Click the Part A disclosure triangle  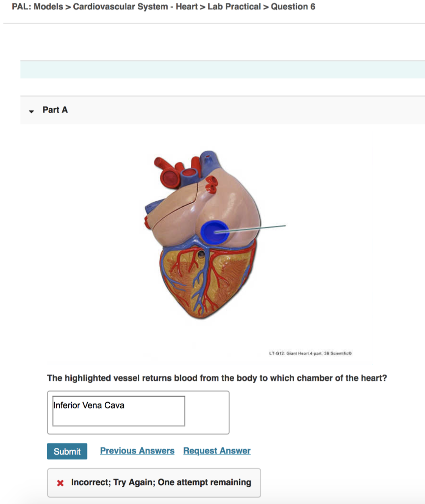point(31,111)
